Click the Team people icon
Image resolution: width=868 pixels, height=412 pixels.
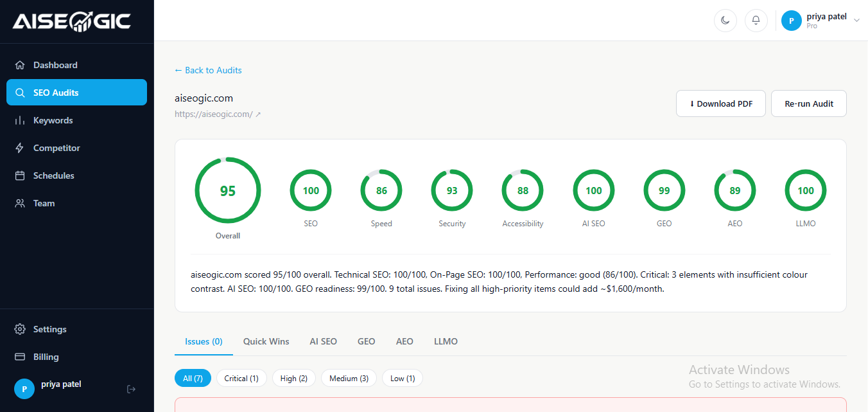(20, 203)
